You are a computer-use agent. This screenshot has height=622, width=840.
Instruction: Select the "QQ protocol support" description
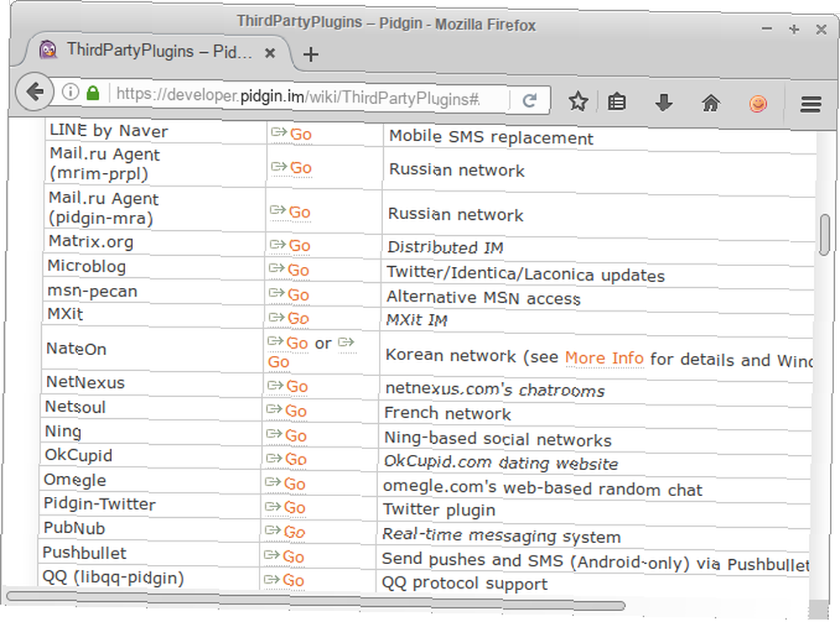point(465,583)
